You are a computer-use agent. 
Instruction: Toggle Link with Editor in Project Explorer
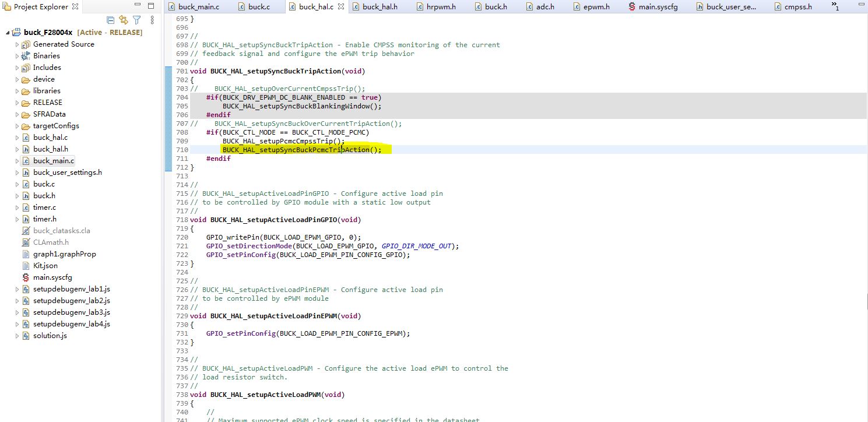124,20
